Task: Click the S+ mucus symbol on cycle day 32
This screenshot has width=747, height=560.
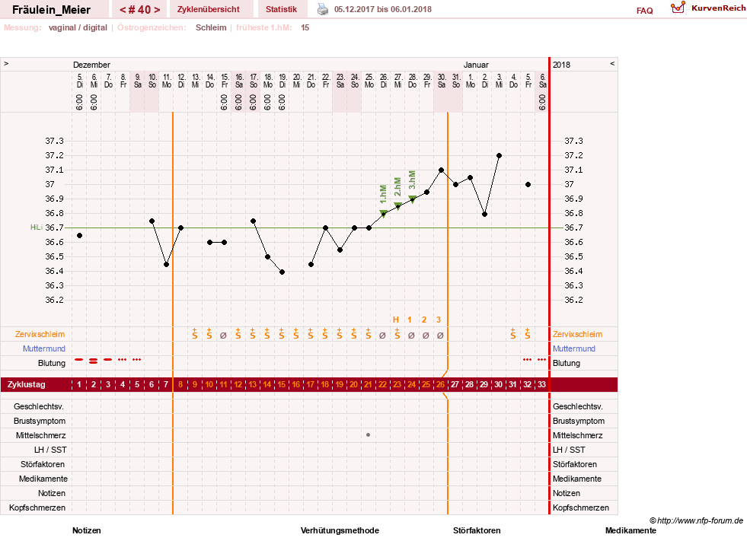Action: click(x=528, y=334)
